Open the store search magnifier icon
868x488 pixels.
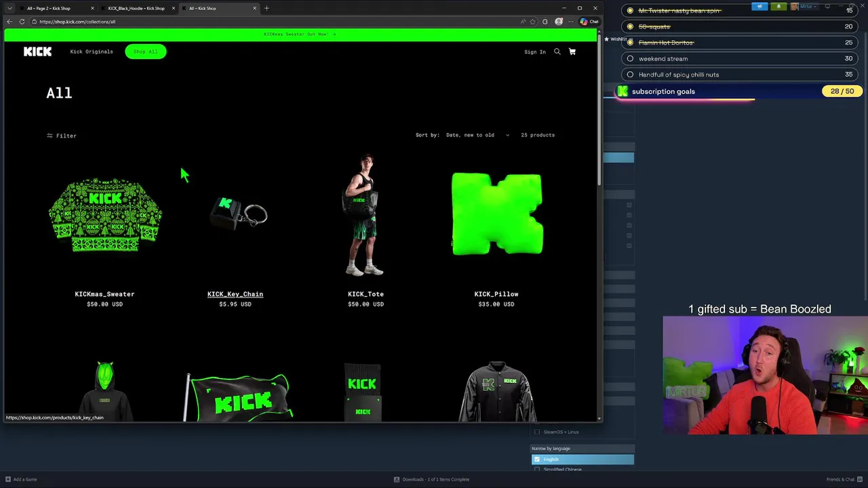pos(557,52)
